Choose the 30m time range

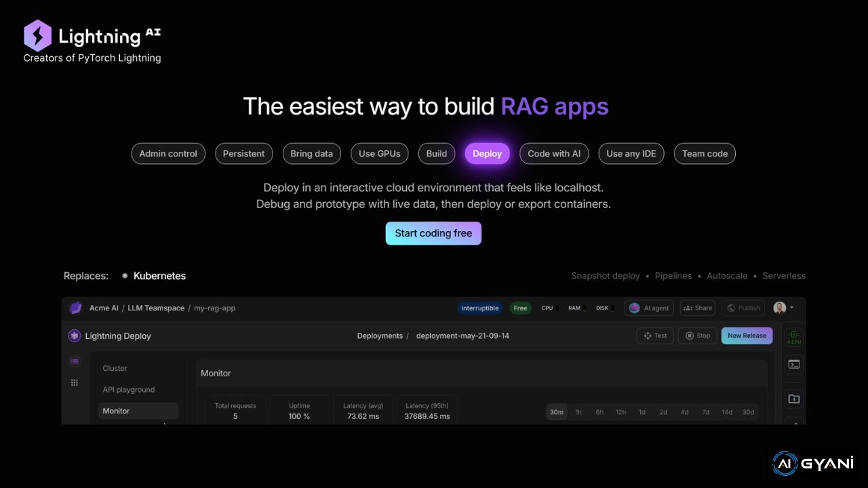tap(557, 412)
